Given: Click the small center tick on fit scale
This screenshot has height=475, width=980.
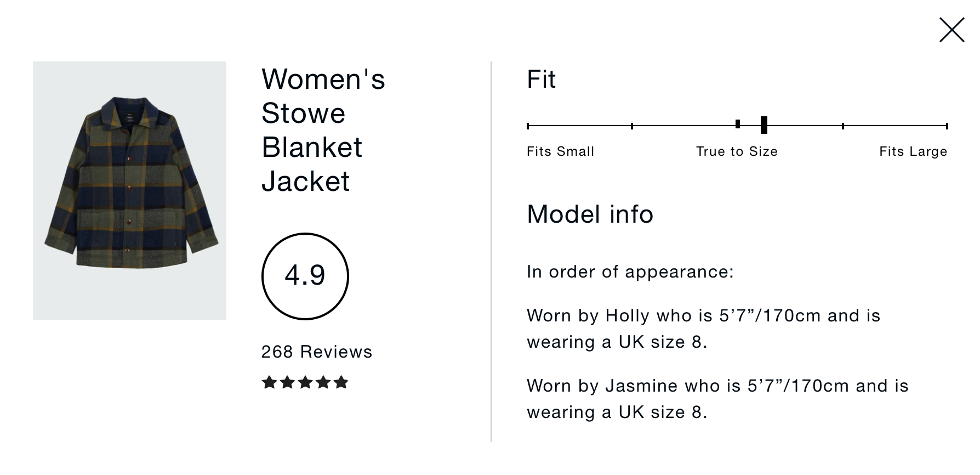Looking at the screenshot, I should coord(738,125).
